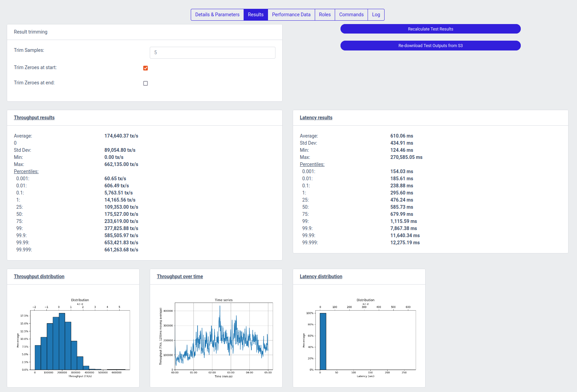Select latency Std Dev value 434.91 ms
577x392 pixels.
402,143
